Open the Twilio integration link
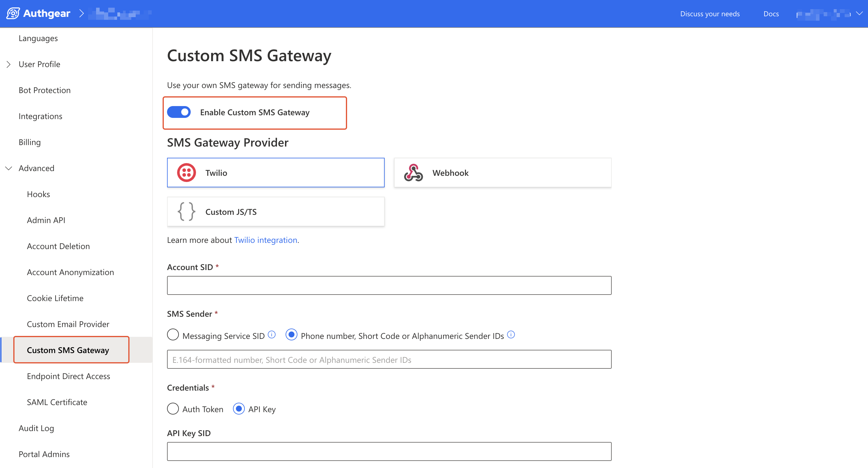 (x=265, y=240)
